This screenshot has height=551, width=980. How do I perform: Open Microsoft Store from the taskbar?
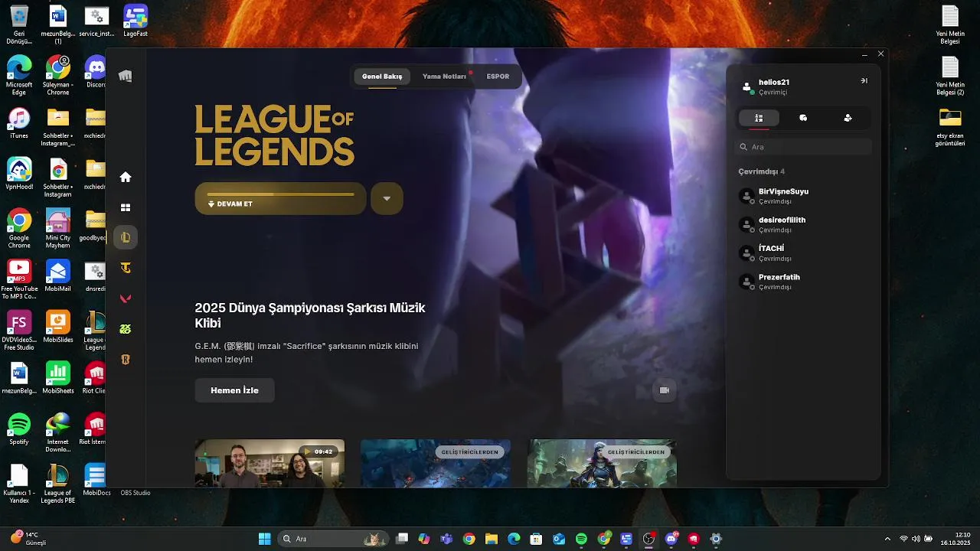click(536, 539)
